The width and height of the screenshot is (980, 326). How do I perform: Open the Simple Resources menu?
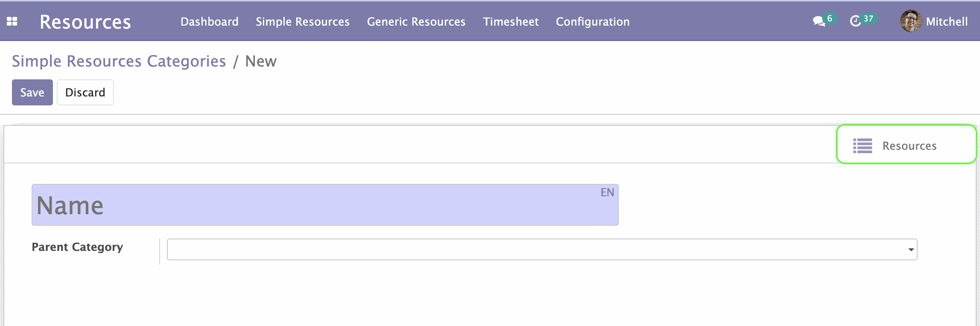pos(302,22)
